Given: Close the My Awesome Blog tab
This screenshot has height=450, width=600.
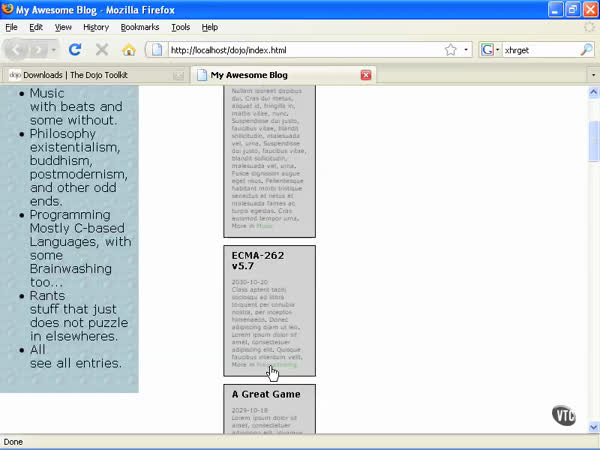Looking at the screenshot, I should [x=366, y=75].
